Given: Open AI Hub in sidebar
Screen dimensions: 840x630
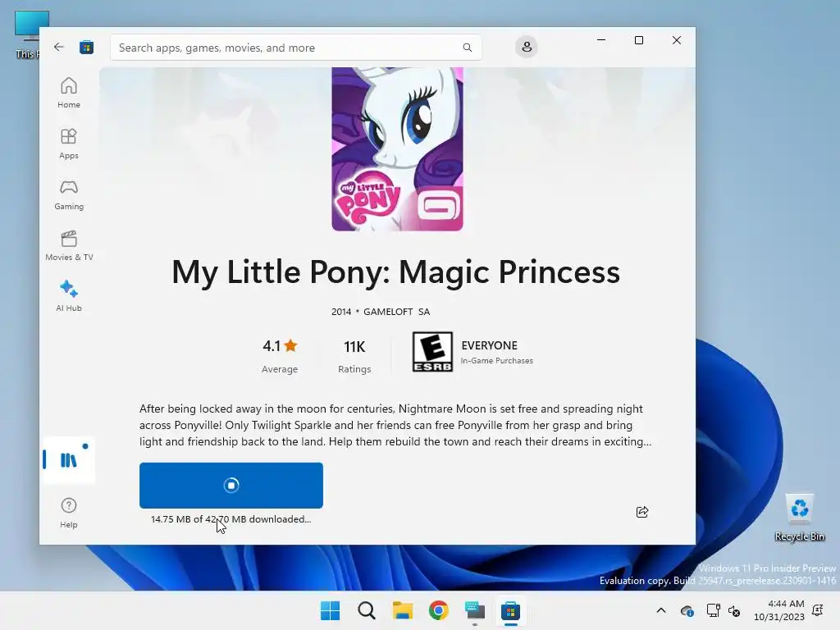Looking at the screenshot, I should [x=69, y=296].
